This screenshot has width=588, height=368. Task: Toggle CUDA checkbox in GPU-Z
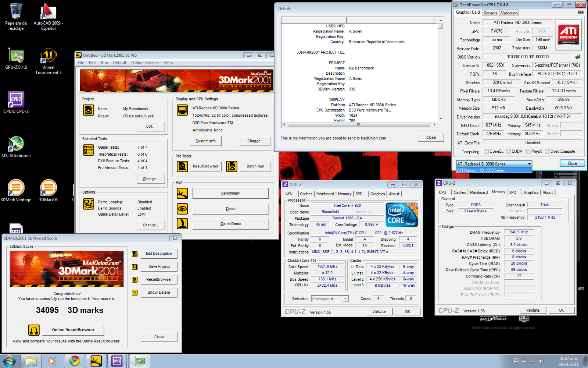click(509, 151)
